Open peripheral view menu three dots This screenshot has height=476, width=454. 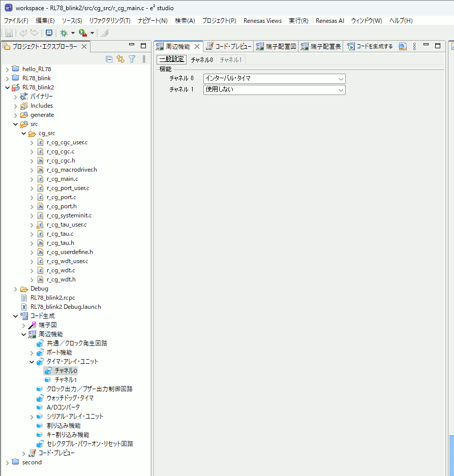(x=414, y=46)
